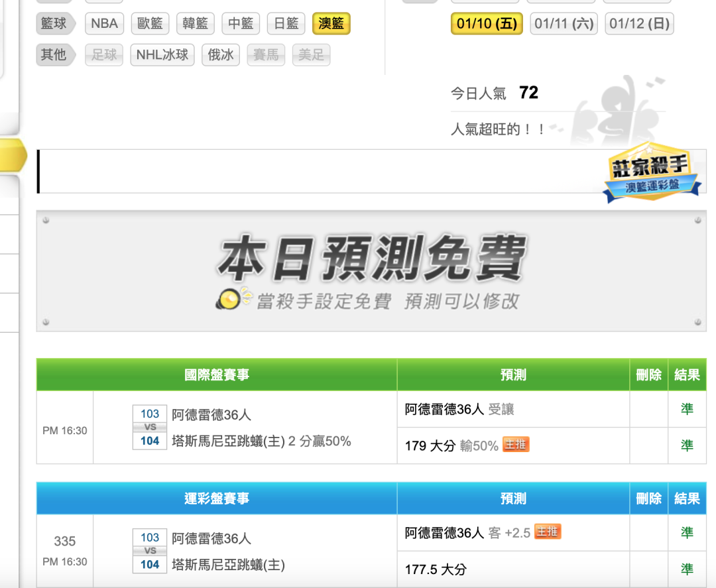Select date 01/12 (日)
This screenshot has height=588, width=716.
(x=639, y=24)
